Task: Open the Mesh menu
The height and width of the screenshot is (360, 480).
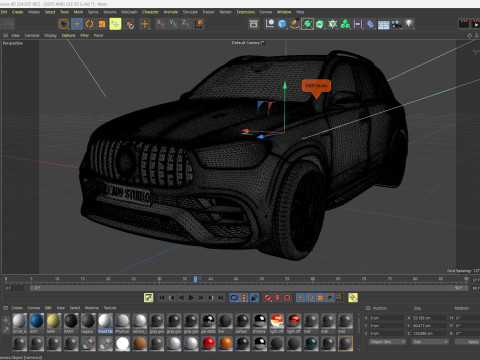Action: click(x=78, y=12)
